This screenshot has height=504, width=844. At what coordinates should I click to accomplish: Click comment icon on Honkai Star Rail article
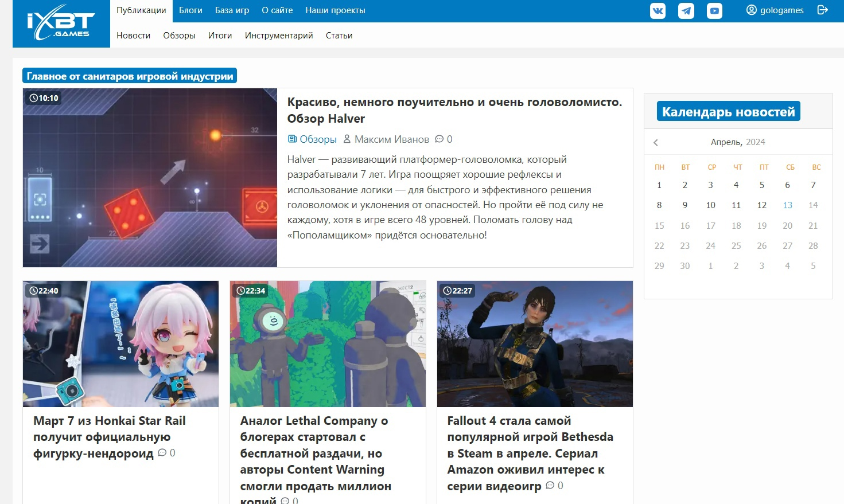point(162,453)
